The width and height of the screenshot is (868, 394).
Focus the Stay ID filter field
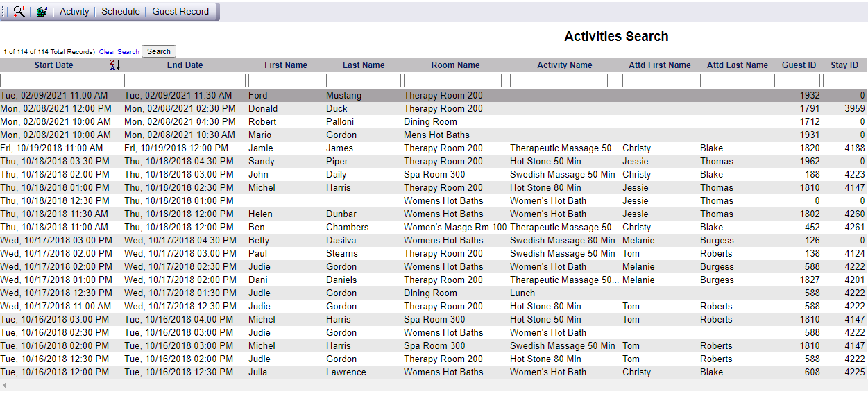tap(844, 80)
